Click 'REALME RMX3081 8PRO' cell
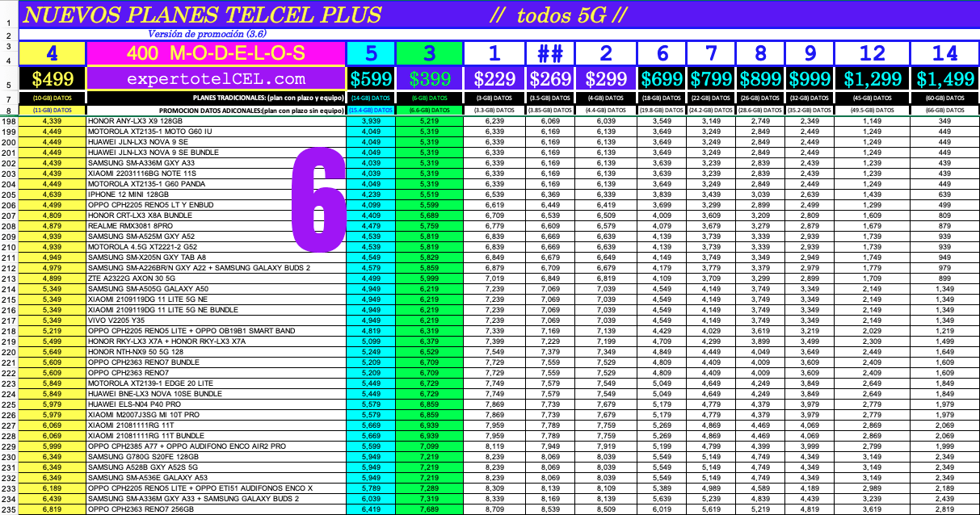This screenshot has width=980, height=515. [x=216, y=226]
